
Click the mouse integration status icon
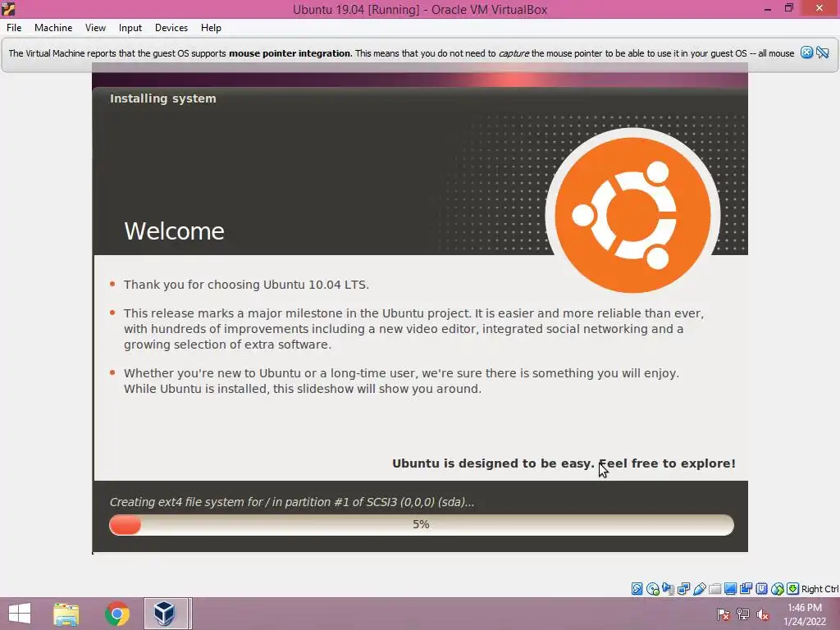(x=778, y=589)
